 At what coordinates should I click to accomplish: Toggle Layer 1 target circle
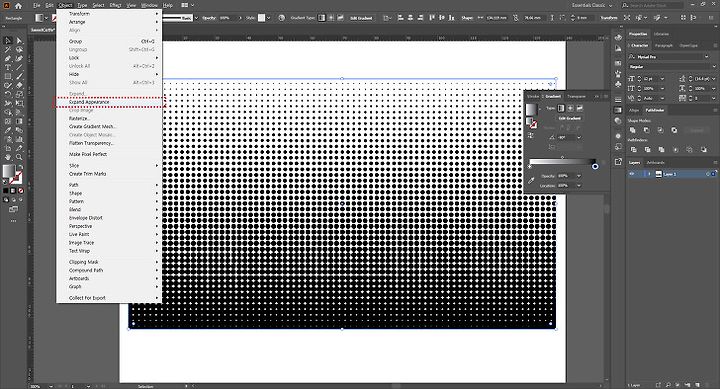(708, 174)
